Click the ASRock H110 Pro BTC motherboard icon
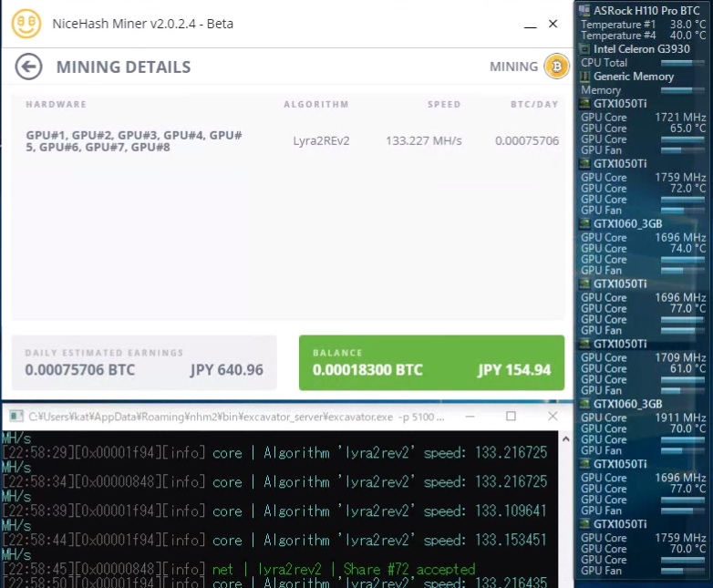Image resolution: width=713 pixels, height=588 pixels. pyautogui.click(x=584, y=10)
